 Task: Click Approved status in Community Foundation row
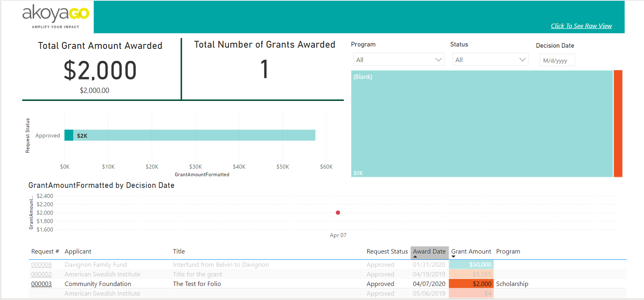coord(380,284)
